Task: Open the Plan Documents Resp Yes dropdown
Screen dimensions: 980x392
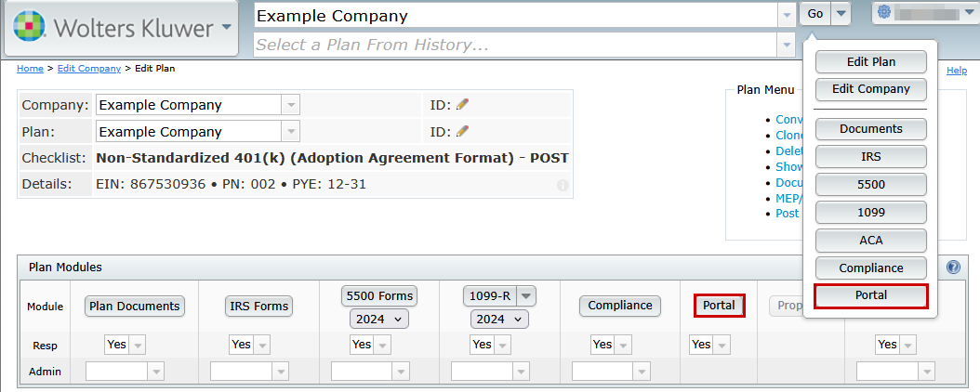Action: (x=137, y=345)
